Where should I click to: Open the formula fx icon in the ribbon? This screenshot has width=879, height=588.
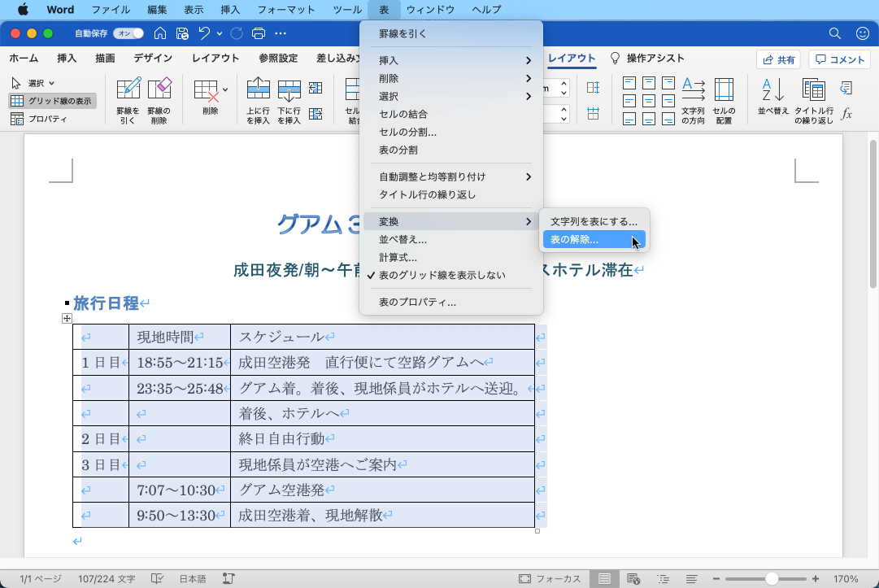point(846,114)
